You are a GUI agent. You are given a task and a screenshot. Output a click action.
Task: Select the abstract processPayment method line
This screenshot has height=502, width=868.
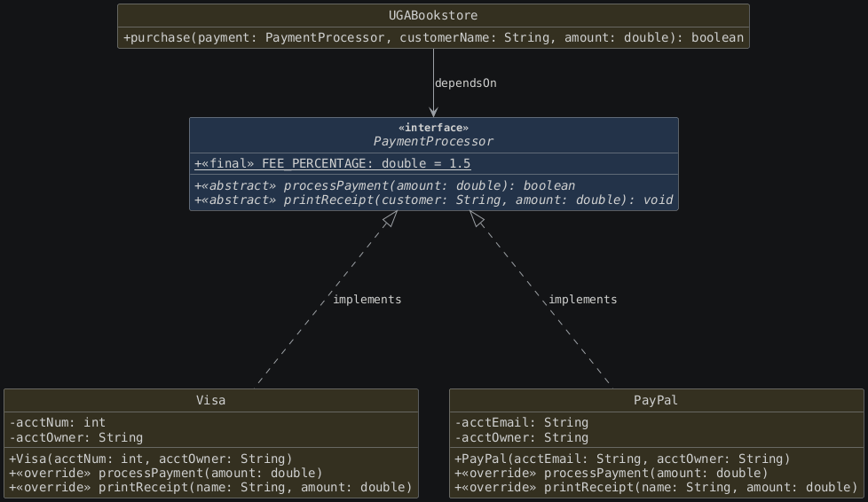tap(384, 185)
